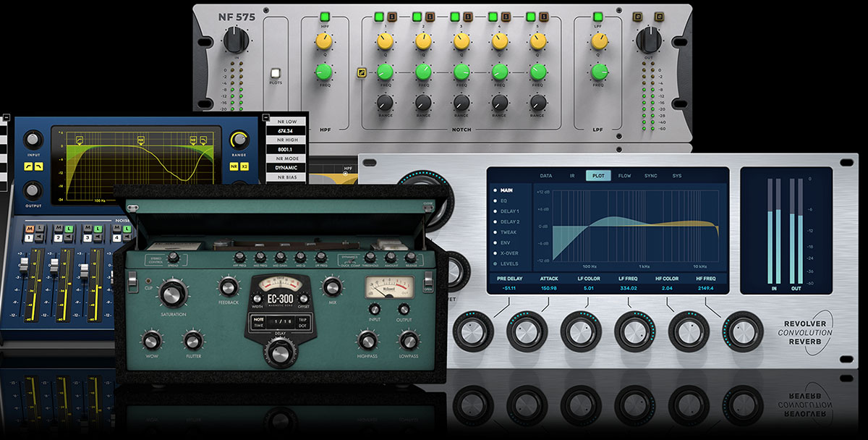This screenshot has height=440, width=868.
Task: Open the SYNC tab
Action: pos(650,176)
